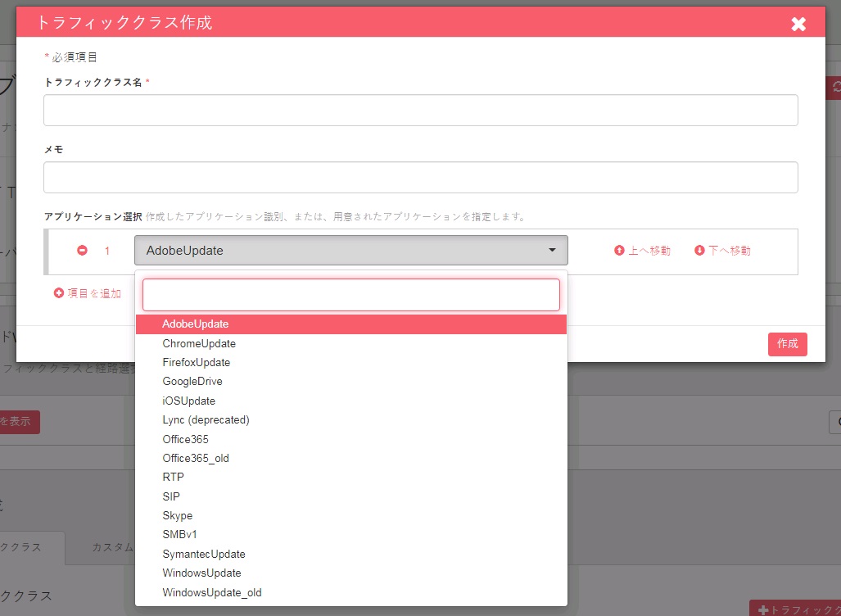841x616 pixels.
Task: Focus the トラフィッククラス名 input field
Action: pos(421,110)
